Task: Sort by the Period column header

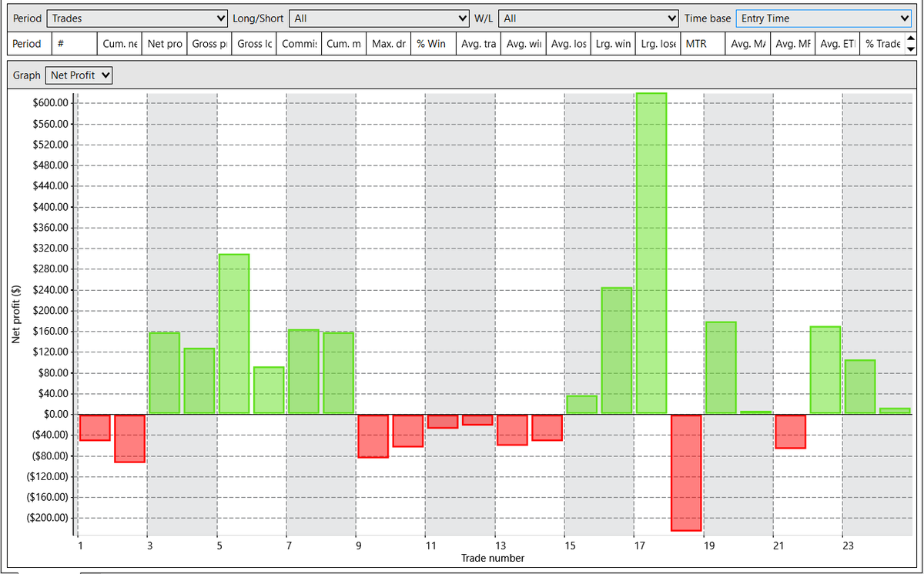Action: [x=29, y=44]
